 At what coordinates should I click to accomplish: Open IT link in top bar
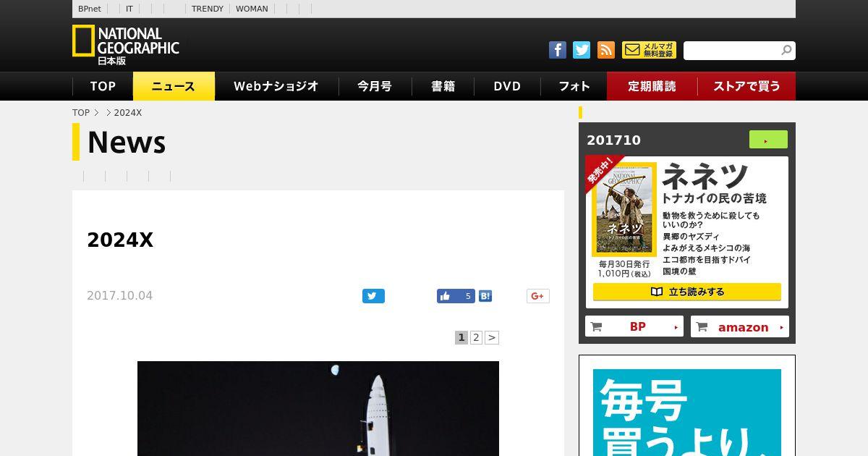coord(129,9)
